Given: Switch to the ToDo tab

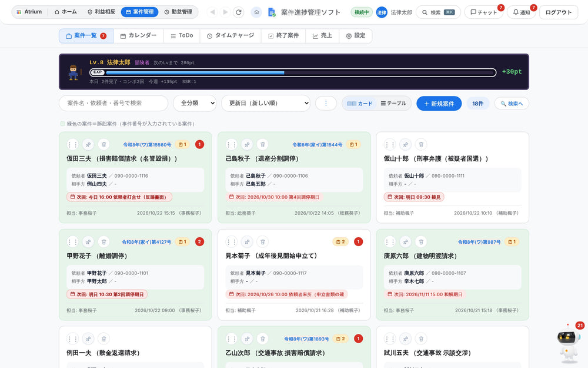Looking at the screenshot, I should [182, 36].
